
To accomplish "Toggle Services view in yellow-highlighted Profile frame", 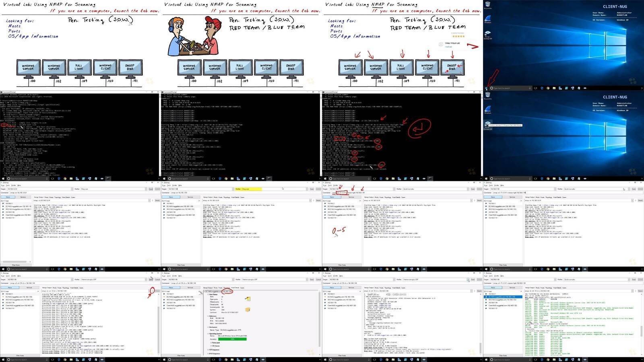I will (190, 197).
